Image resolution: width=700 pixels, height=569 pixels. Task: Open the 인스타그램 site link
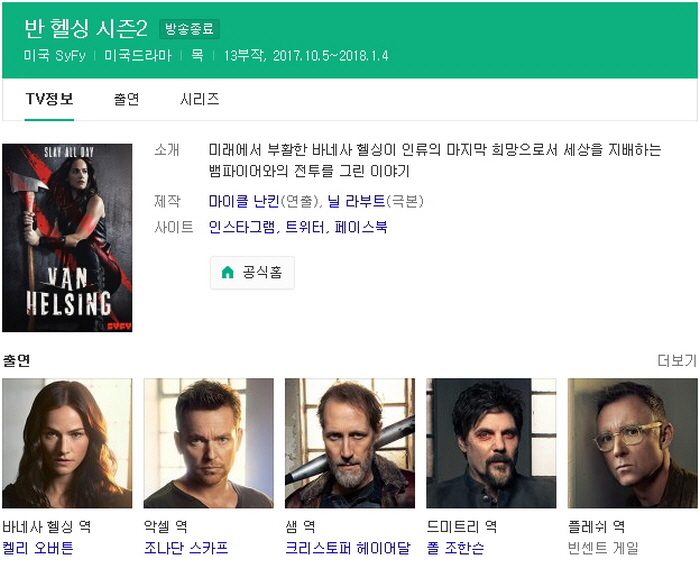[242, 228]
